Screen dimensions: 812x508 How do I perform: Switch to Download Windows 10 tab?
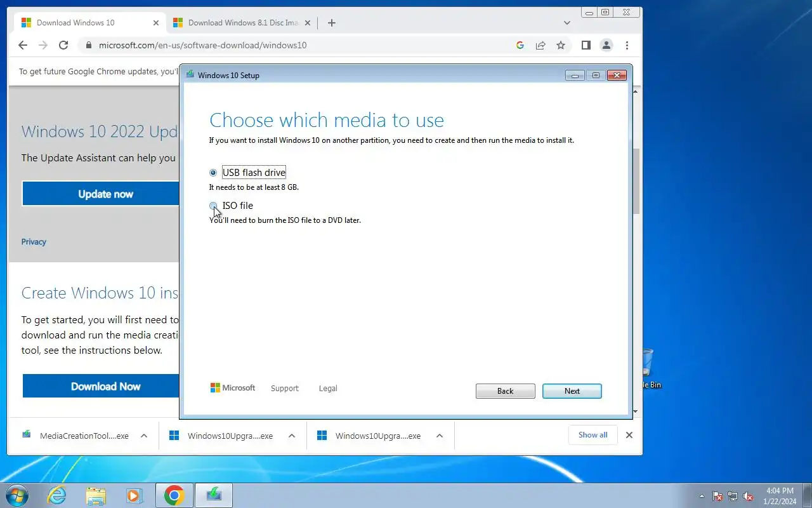(89, 23)
